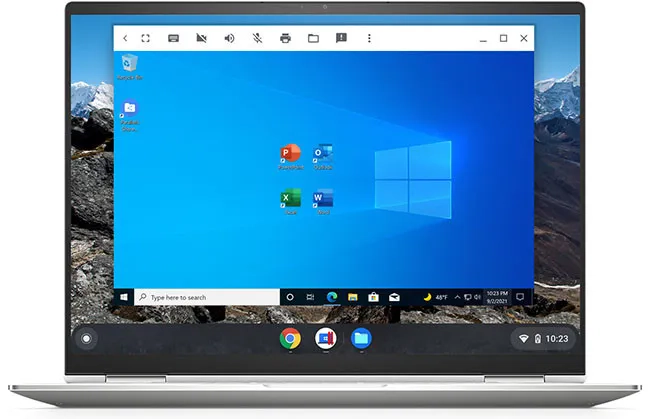Screen dimensions: 650x419
Task: Open network icon in Windows system tray
Action: coord(468,297)
